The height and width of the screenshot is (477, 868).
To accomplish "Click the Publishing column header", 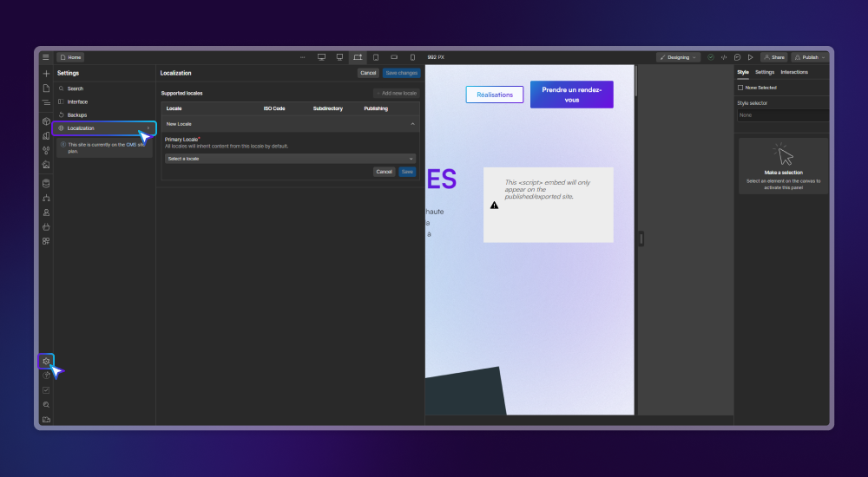I will click(x=376, y=108).
